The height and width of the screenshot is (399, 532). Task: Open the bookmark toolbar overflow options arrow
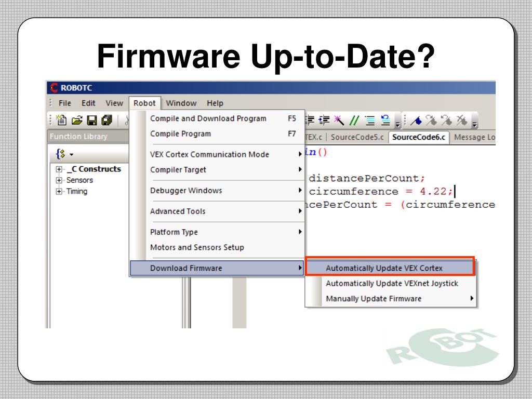(474, 124)
